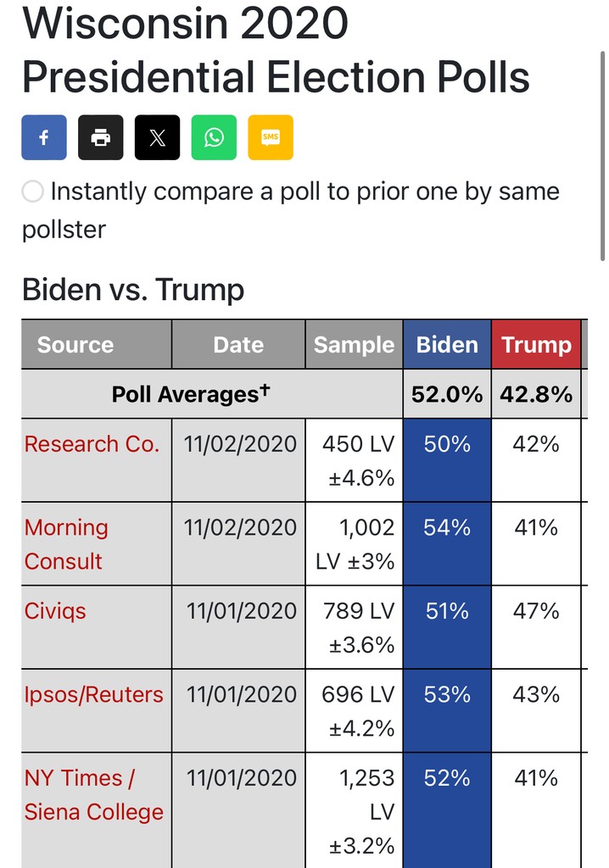Open Research Co. poll link
This screenshot has height=868, width=609.
point(92,444)
